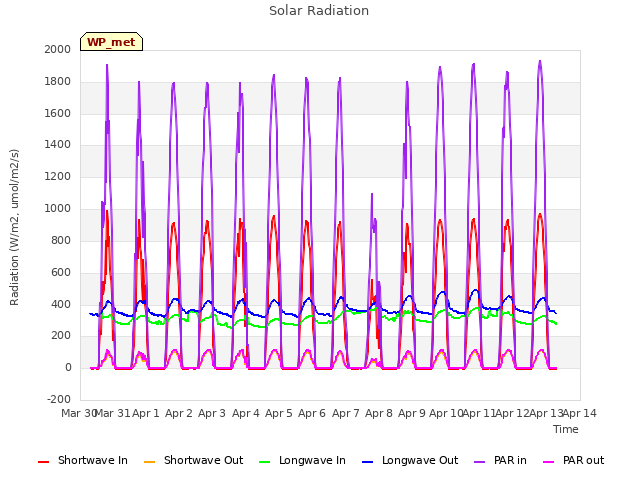This screenshot has height=480, width=640.
Task: Click the Time x-axis title
Action: (x=566, y=429)
